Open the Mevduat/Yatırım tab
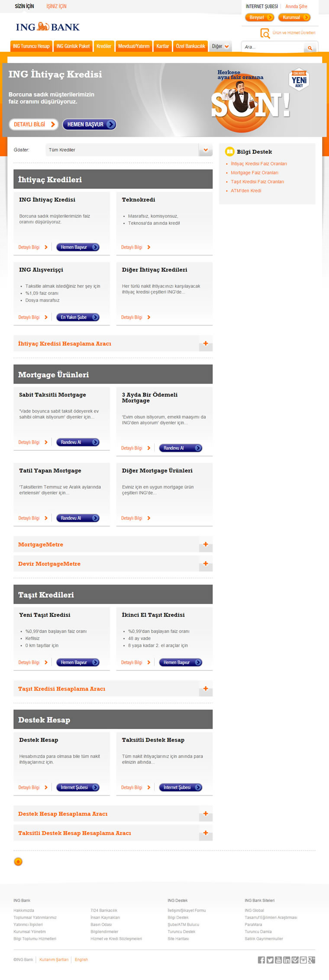Screen dimensions: 329x980 134,46
